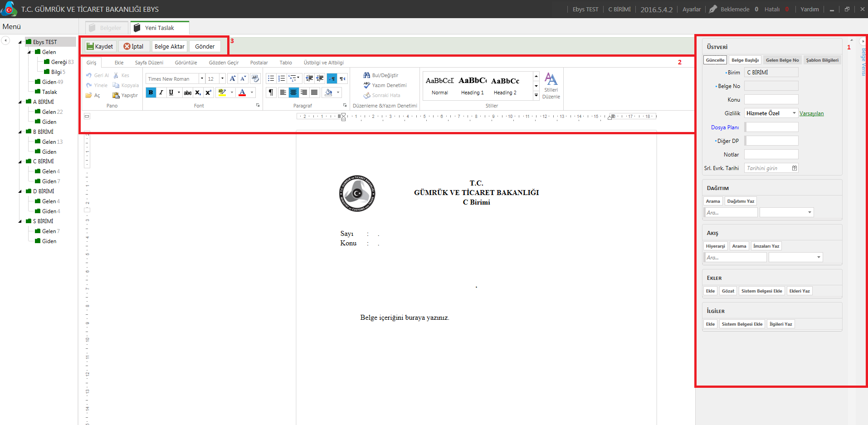Insert a numbered list

tap(282, 78)
